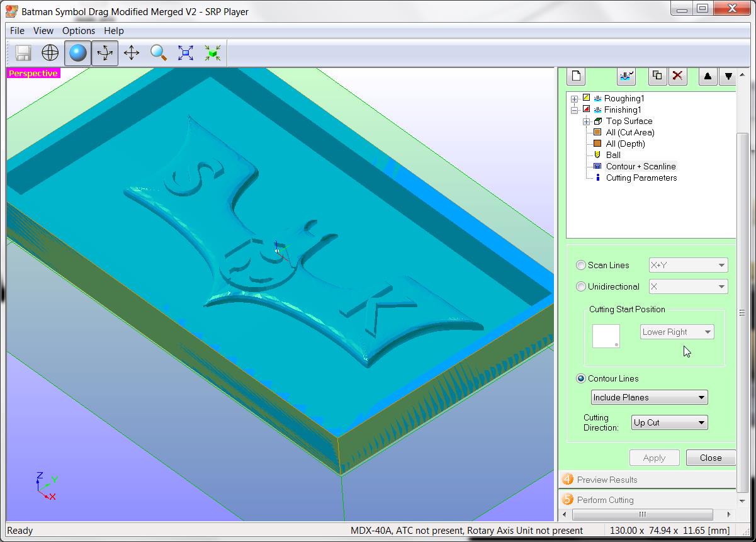Click the new process blank page icon
Image resolution: width=756 pixels, height=542 pixels.
(576, 76)
